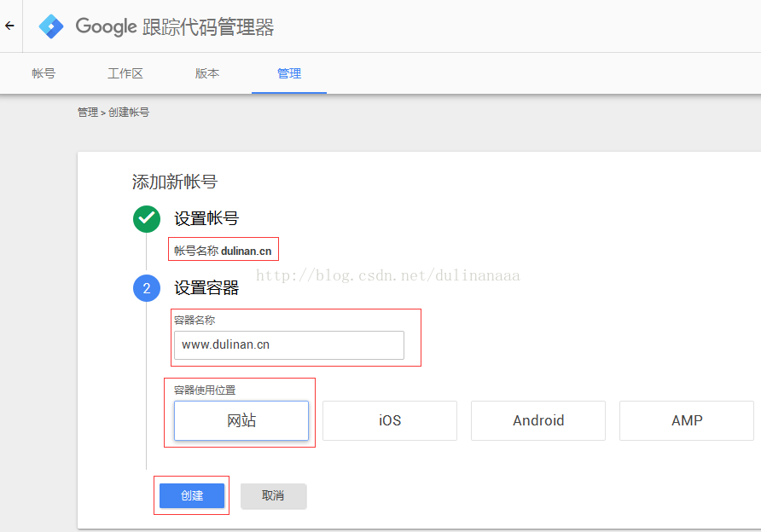This screenshot has height=532, width=761.
Task: Click the step 2 circle icon
Action: pyautogui.click(x=147, y=288)
